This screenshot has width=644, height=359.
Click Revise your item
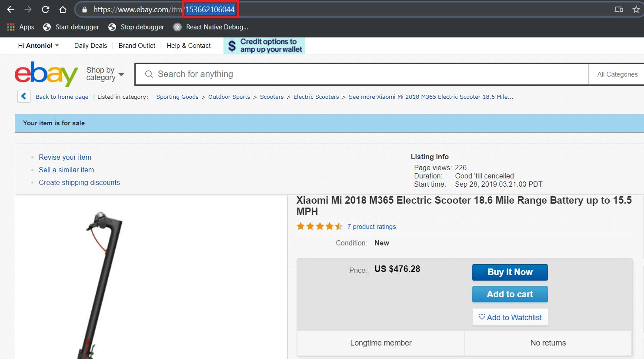coord(65,157)
